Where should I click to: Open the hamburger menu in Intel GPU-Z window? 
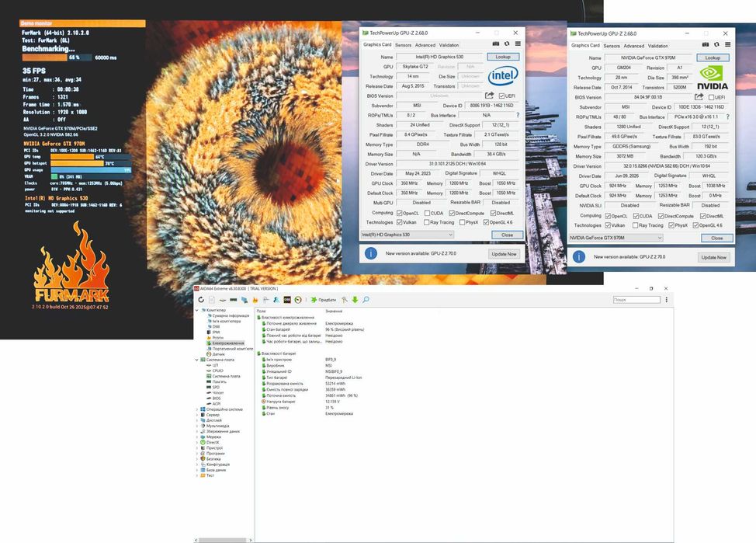518,44
